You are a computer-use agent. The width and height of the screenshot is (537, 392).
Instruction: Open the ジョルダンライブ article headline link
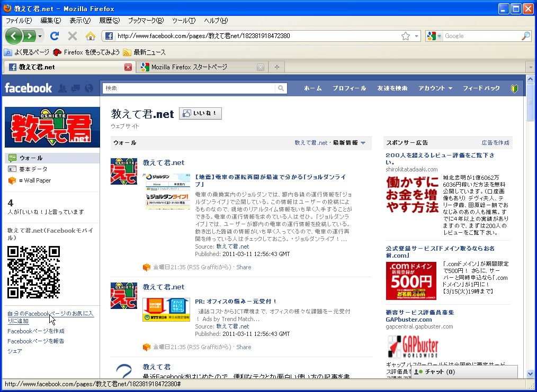(x=270, y=180)
